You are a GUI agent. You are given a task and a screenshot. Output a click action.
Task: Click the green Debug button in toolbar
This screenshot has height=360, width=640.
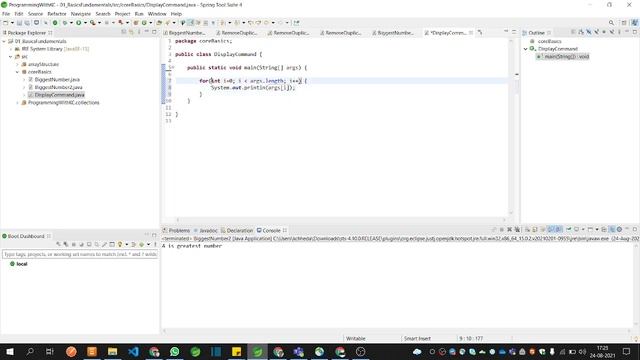65,23
